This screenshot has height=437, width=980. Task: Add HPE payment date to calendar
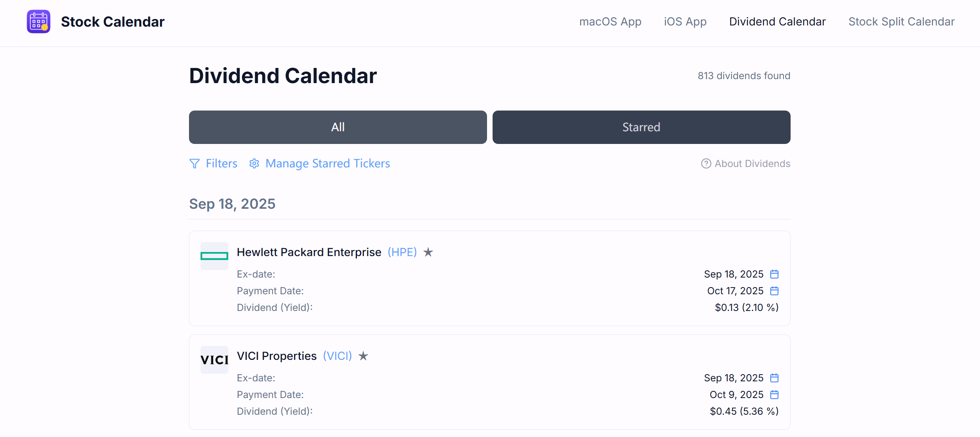pyautogui.click(x=774, y=291)
